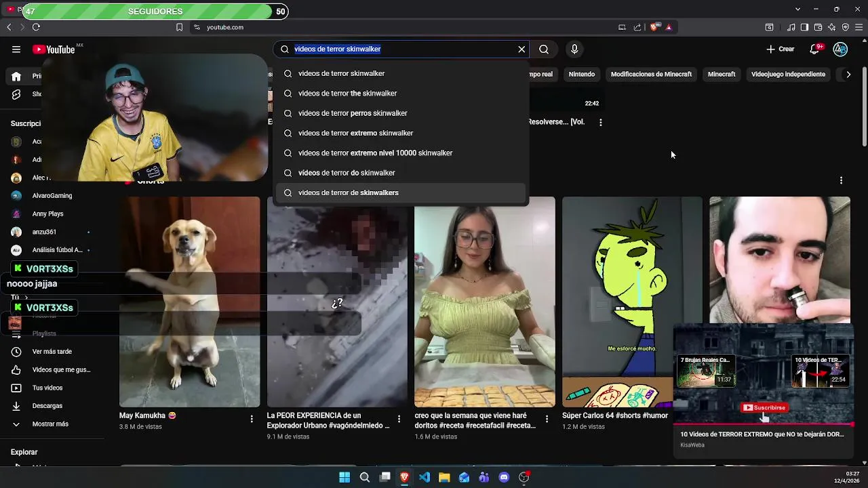The image size is (868, 488).
Task: Submit search with the magnifier button
Action: tap(544, 49)
